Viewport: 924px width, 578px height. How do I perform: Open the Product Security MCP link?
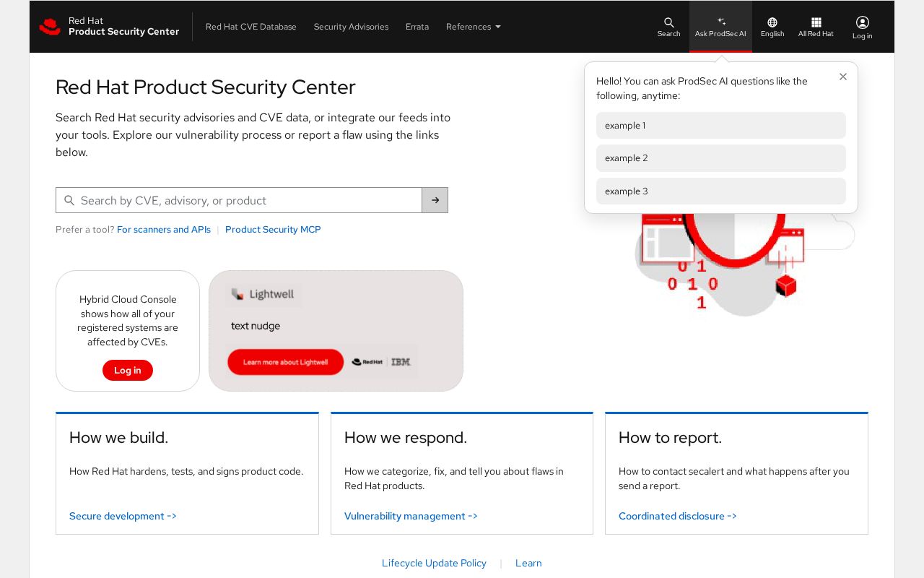pos(273,229)
